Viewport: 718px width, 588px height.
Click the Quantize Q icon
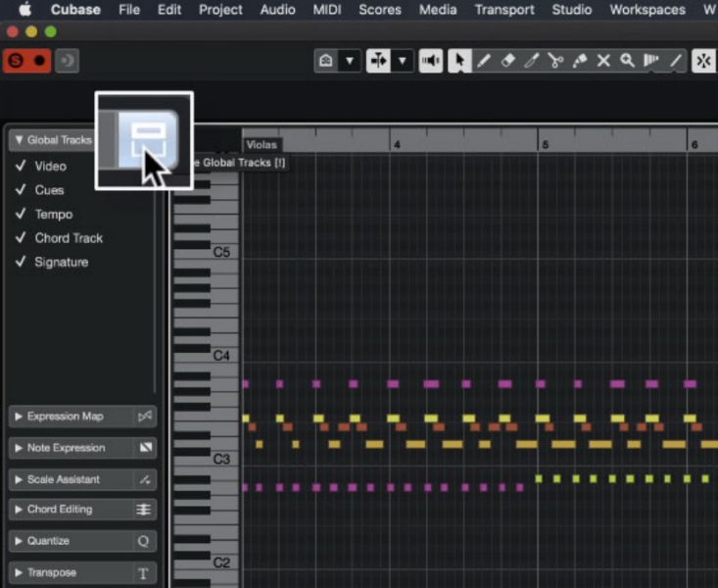[x=143, y=541]
